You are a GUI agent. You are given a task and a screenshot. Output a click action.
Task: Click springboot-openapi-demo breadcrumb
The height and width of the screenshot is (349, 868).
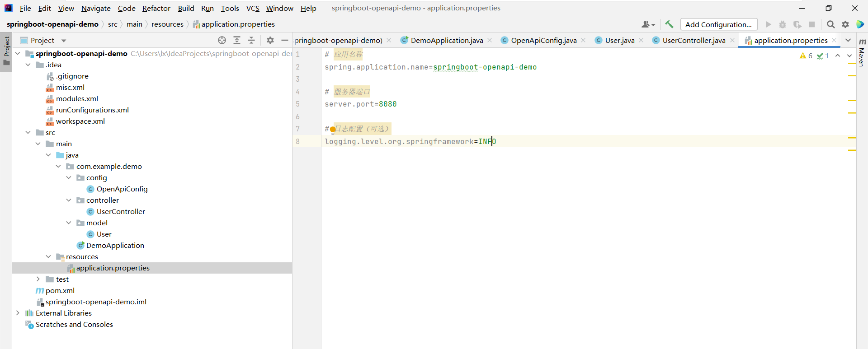coord(52,24)
